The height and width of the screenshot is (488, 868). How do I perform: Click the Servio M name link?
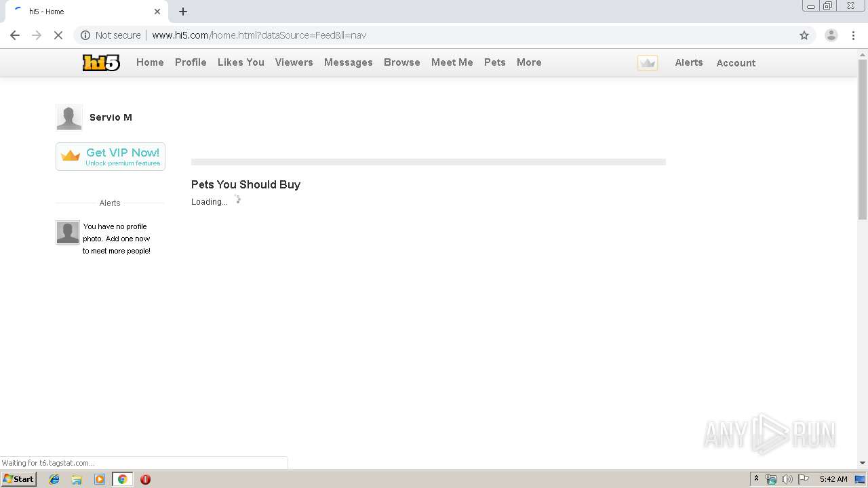pyautogui.click(x=111, y=117)
